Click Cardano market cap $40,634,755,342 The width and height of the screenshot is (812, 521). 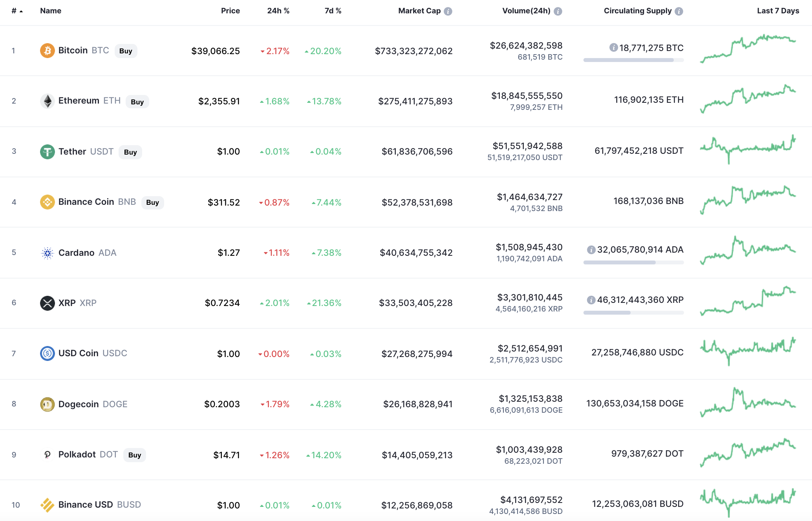click(x=416, y=253)
